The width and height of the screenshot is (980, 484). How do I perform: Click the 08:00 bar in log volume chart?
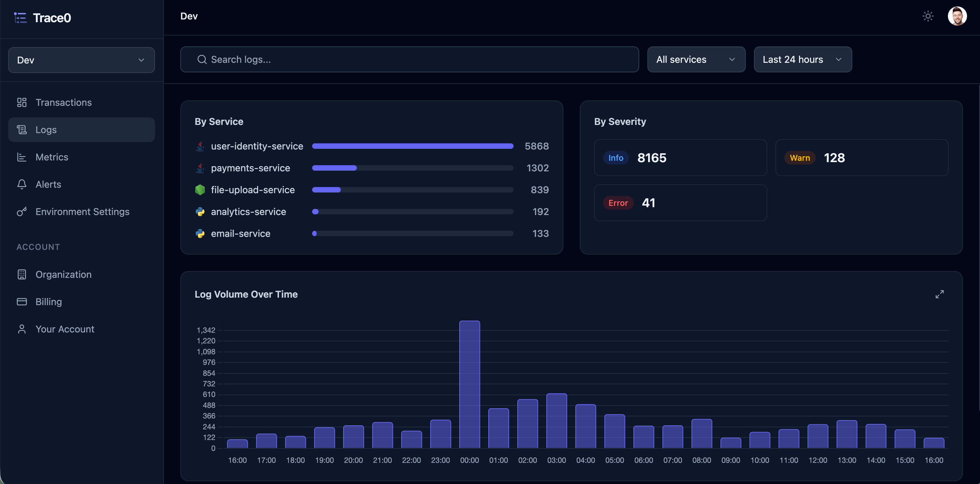coord(701,433)
